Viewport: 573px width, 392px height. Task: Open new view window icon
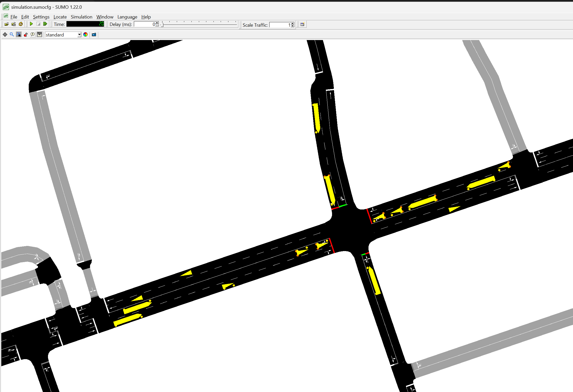click(303, 24)
